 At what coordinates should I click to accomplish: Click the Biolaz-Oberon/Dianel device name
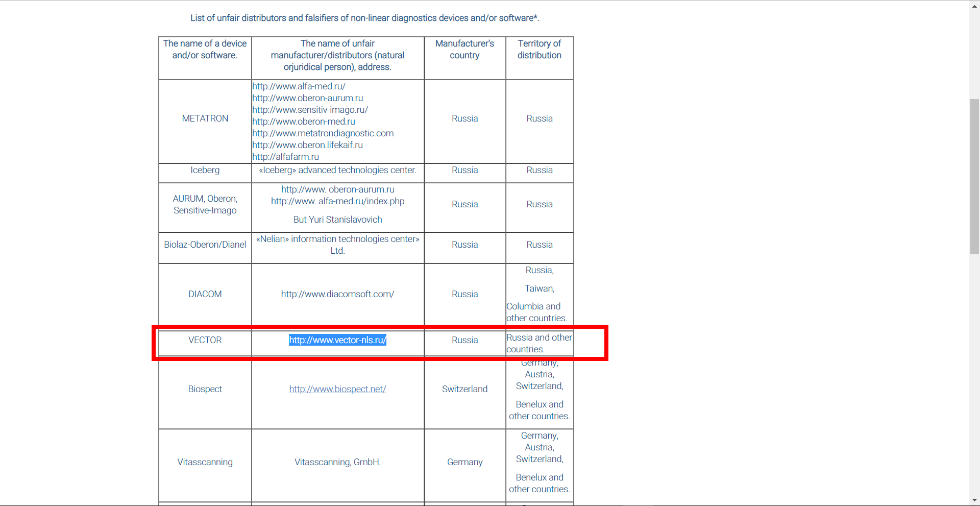click(x=205, y=245)
